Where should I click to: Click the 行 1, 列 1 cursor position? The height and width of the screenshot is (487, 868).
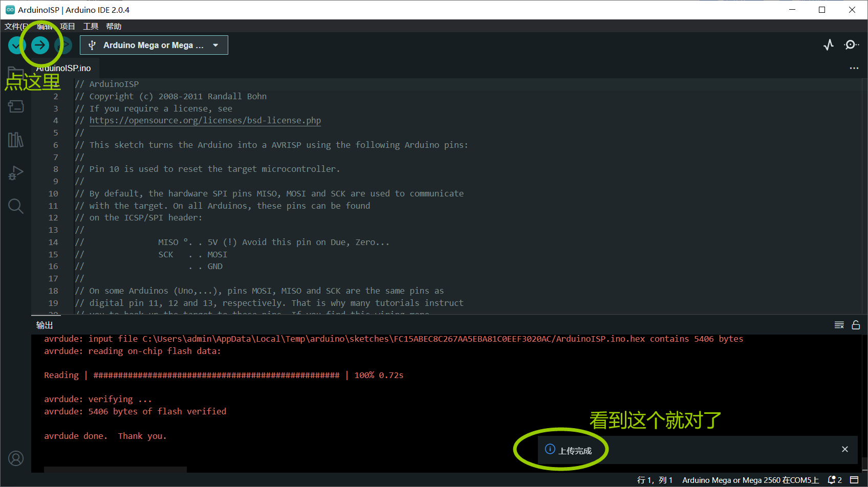pyautogui.click(x=655, y=480)
